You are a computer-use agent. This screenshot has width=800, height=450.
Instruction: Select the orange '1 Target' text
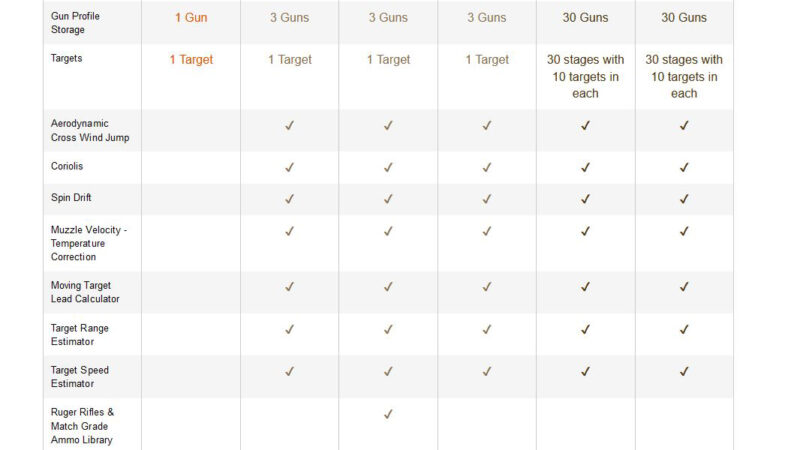coord(190,60)
